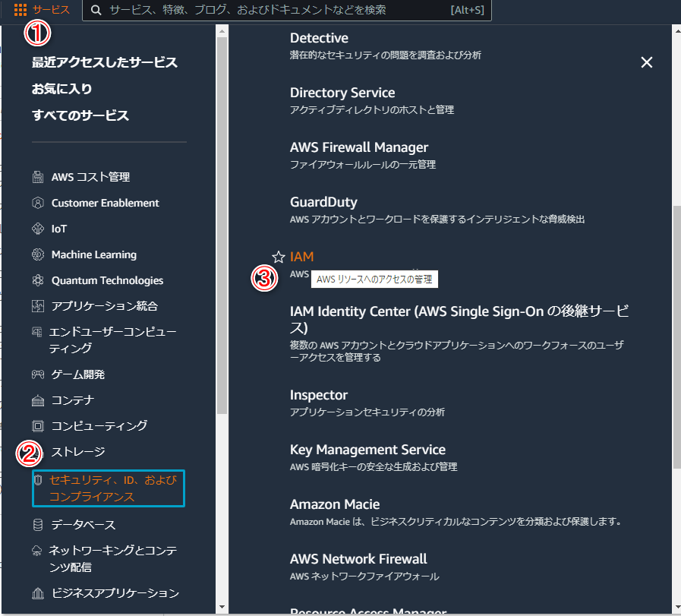Click the ゲーム開発 gamepad icon
The width and height of the screenshot is (681, 616).
(38, 374)
